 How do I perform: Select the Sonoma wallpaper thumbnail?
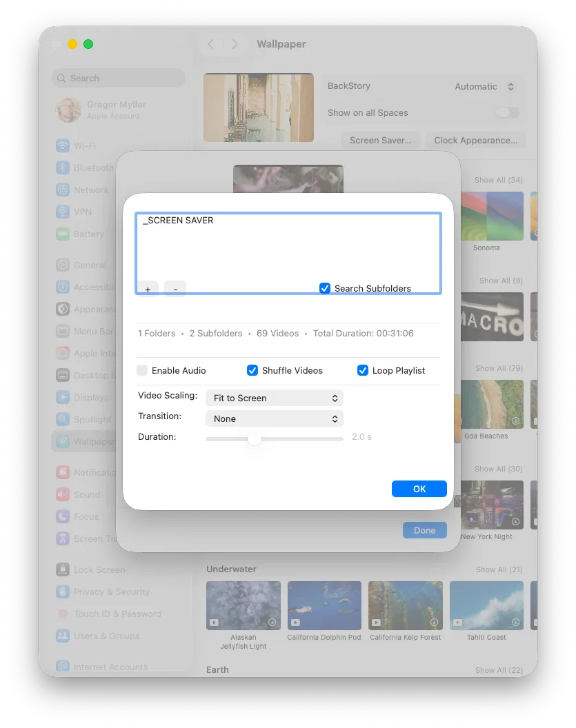492,216
